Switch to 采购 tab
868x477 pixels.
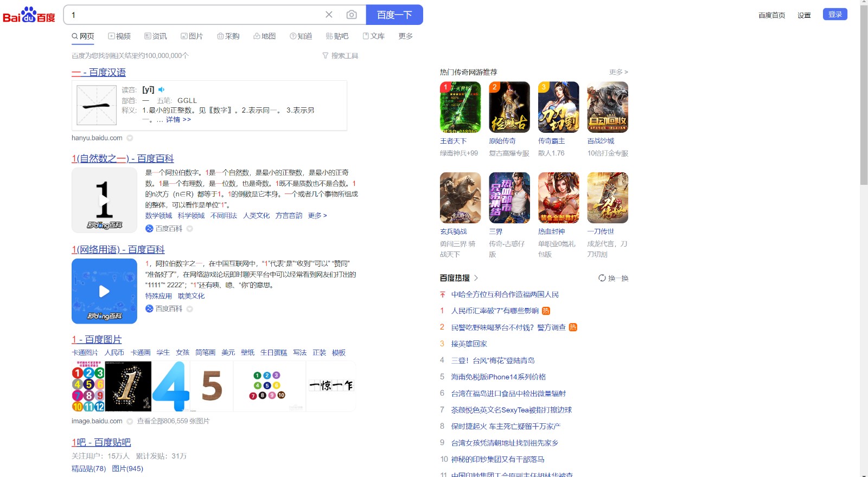(x=228, y=36)
